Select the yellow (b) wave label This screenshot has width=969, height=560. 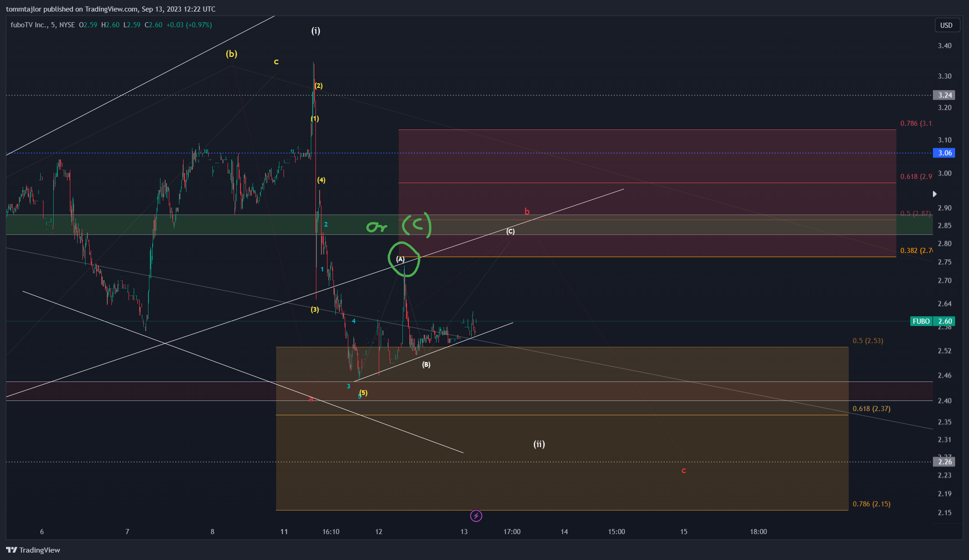(x=231, y=54)
